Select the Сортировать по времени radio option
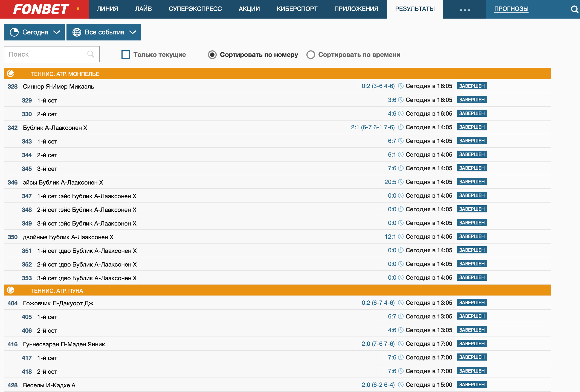Screen dimensions: 580x392 pyautogui.click(x=311, y=55)
